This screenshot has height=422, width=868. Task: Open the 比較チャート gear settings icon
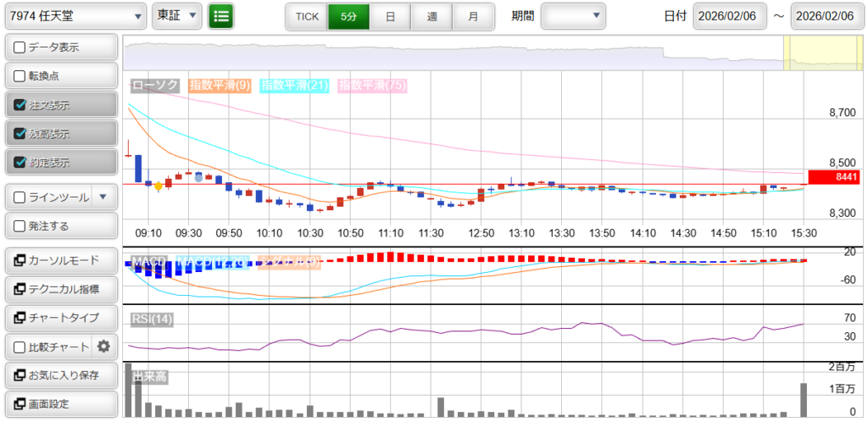pyautogui.click(x=104, y=346)
